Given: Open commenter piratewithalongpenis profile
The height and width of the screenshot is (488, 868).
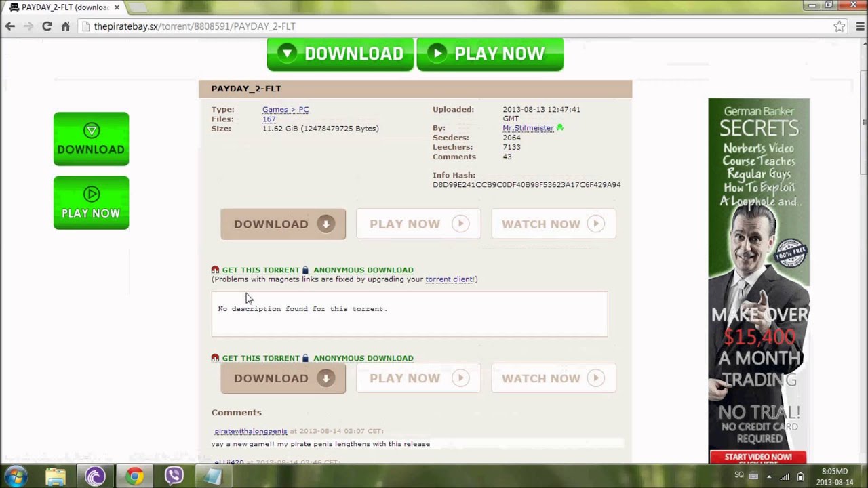Looking at the screenshot, I should 251,431.
